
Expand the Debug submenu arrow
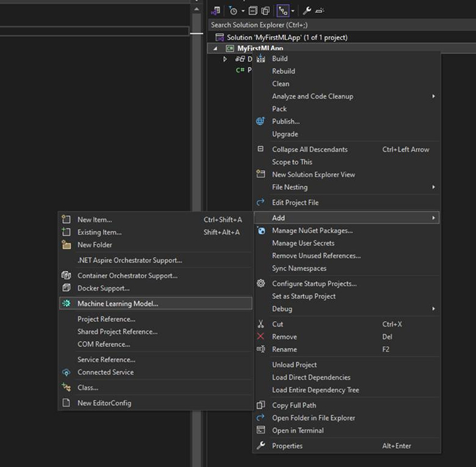[433, 309]
